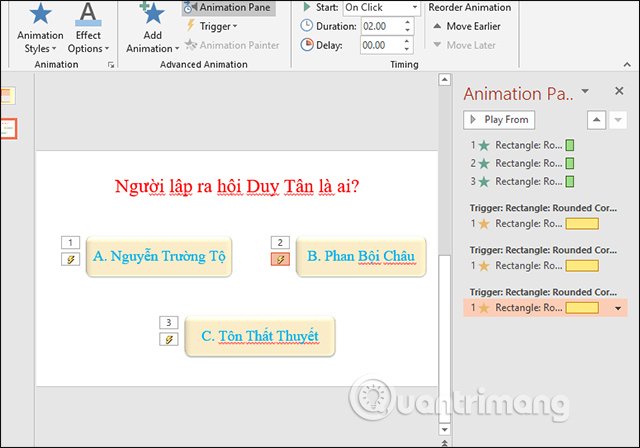640x448 pixels.
Task: Open Effect Options menu
Action: [88, 28]
